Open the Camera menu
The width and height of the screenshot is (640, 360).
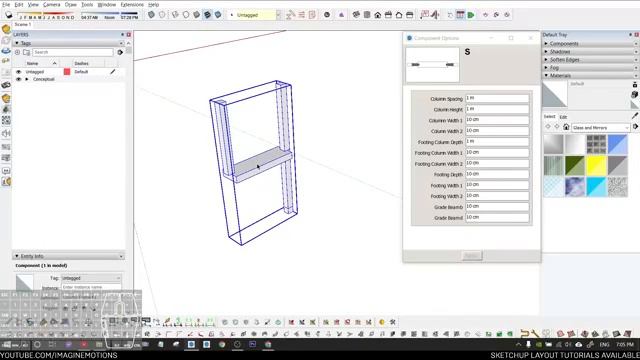tap(51, 4)
